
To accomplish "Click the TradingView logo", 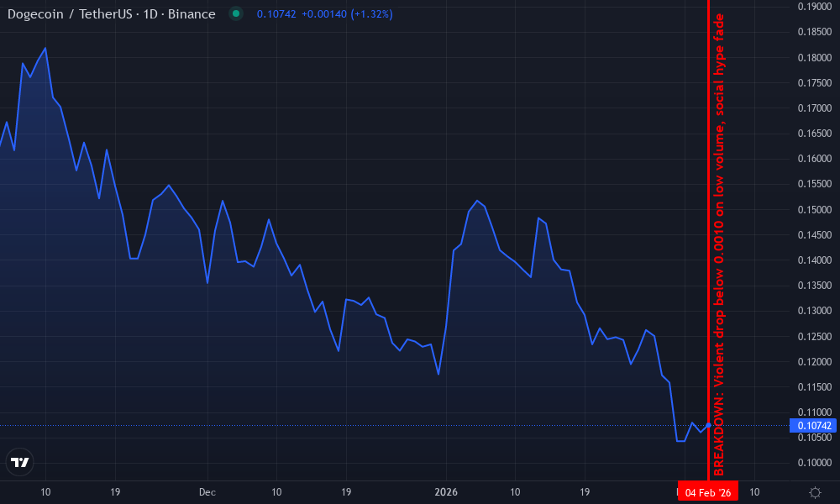I will pos(19,461).
